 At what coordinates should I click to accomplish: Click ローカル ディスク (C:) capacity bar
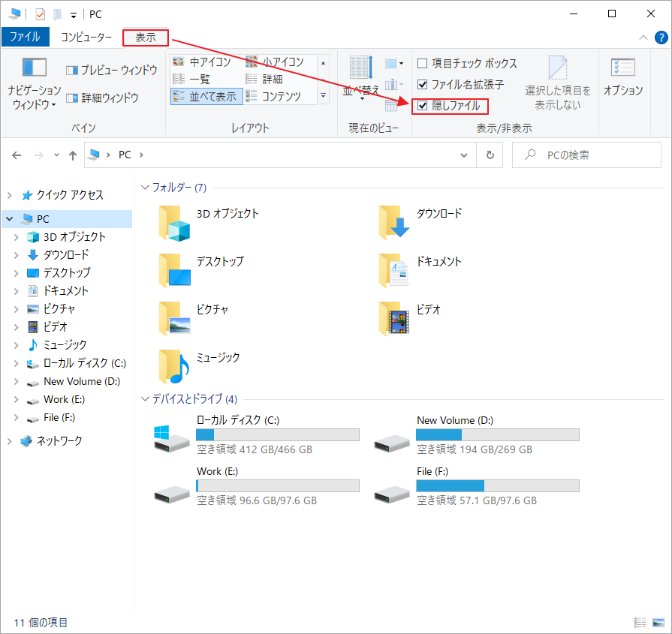[x=277, y=435]
